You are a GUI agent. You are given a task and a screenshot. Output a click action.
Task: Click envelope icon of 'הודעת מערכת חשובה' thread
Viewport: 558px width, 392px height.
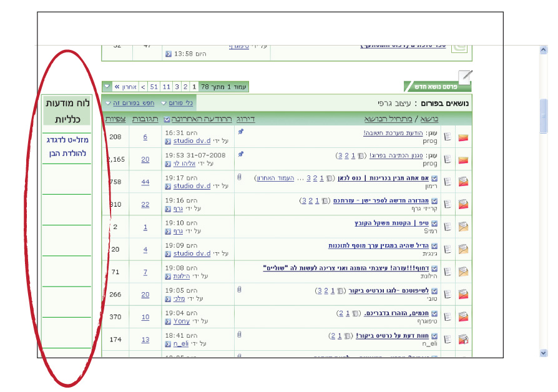pyautogui.click(x=463, y=137)
